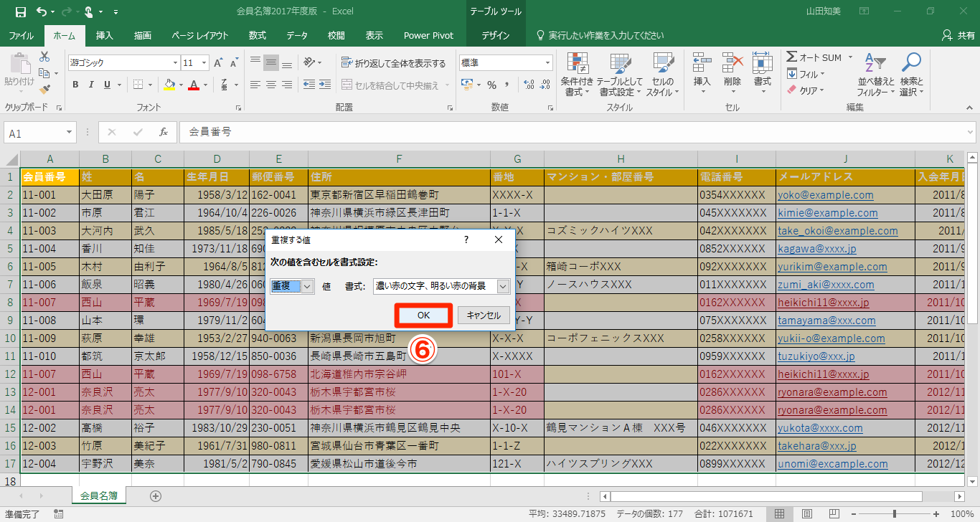Click the Insert Function fx icon
The height and width of the screenshot is (522, 980).
click(x=164, y=133)
